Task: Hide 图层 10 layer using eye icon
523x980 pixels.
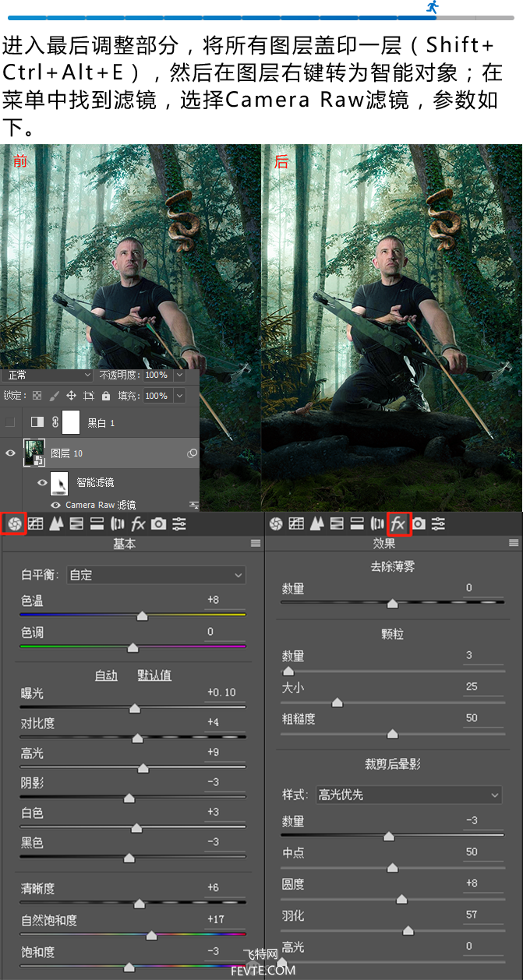Action: 10,453
